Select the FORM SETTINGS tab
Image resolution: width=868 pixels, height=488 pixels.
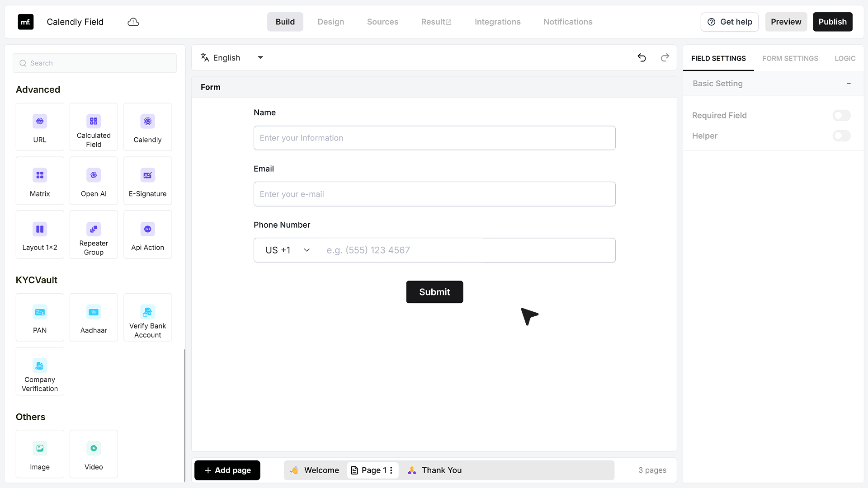[x=790, y=58]
